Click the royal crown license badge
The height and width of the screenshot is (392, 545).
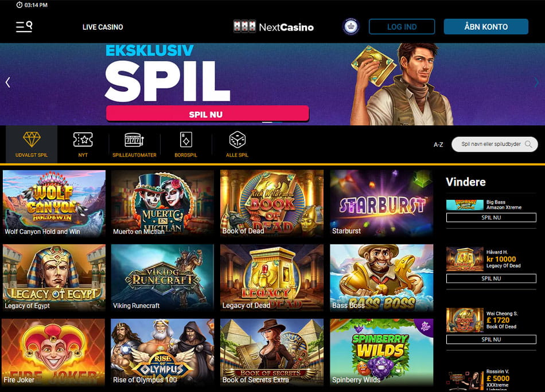coord(351,27)
